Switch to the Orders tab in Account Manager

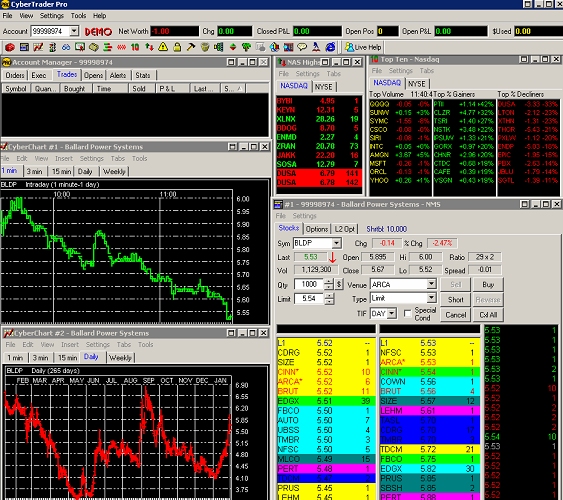tap(15, 75)
